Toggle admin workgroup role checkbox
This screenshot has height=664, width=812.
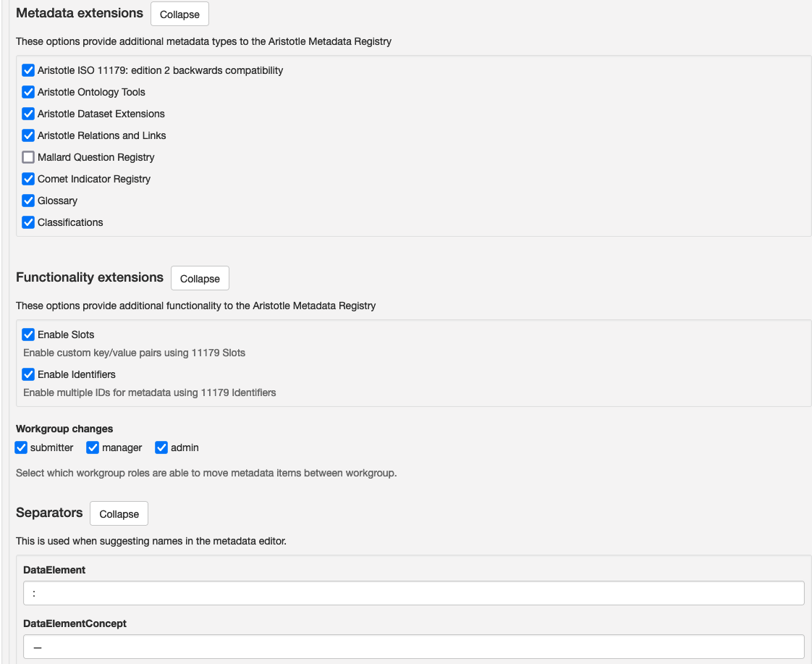click(x=161, y=447)
